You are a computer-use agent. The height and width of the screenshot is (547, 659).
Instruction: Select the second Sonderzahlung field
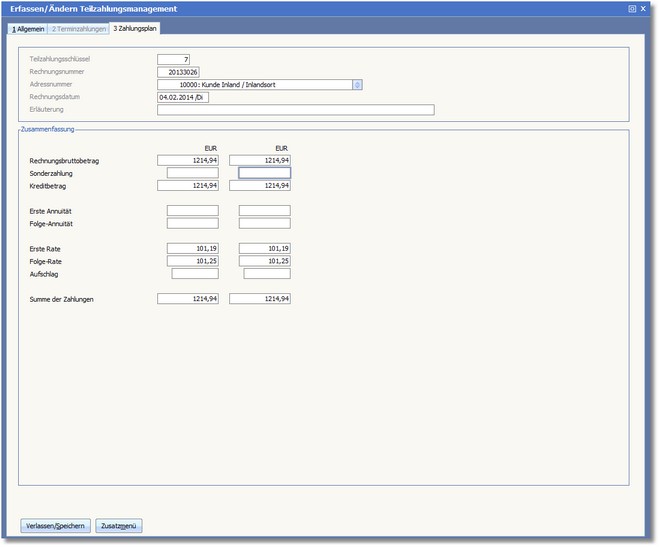tap(264, 173)
